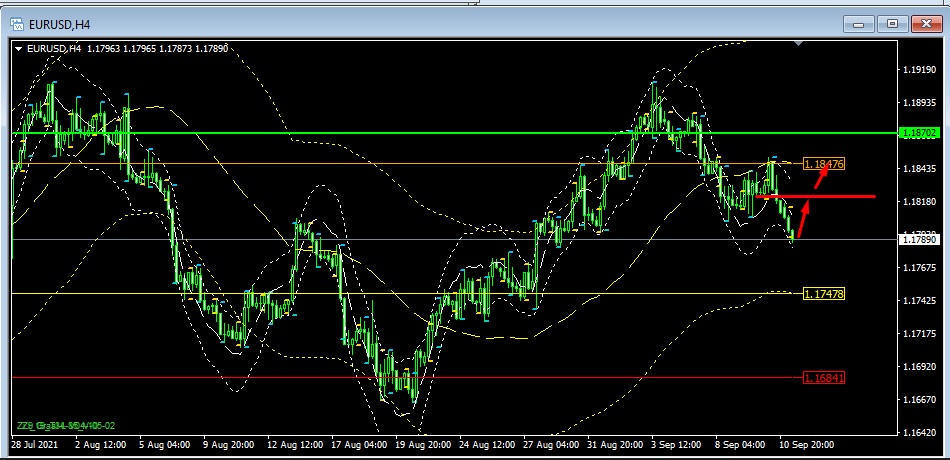Click the lower long red arrow
Image resolution: width=950 pixels, height=460 pixels.
pos(803,222)
